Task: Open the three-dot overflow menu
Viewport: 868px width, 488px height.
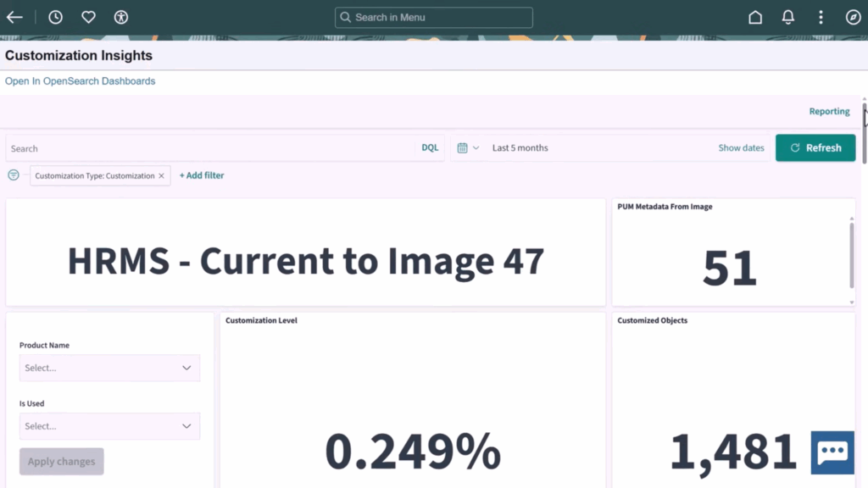Action: pyautogui.click(x=820, y=17)
